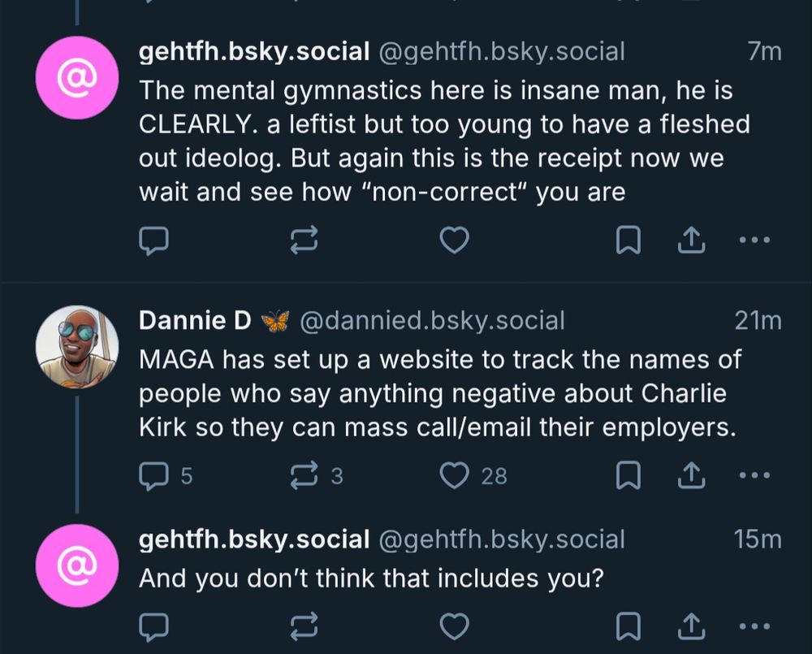Open Dannie D's profile picture

[x=77, y=346]
